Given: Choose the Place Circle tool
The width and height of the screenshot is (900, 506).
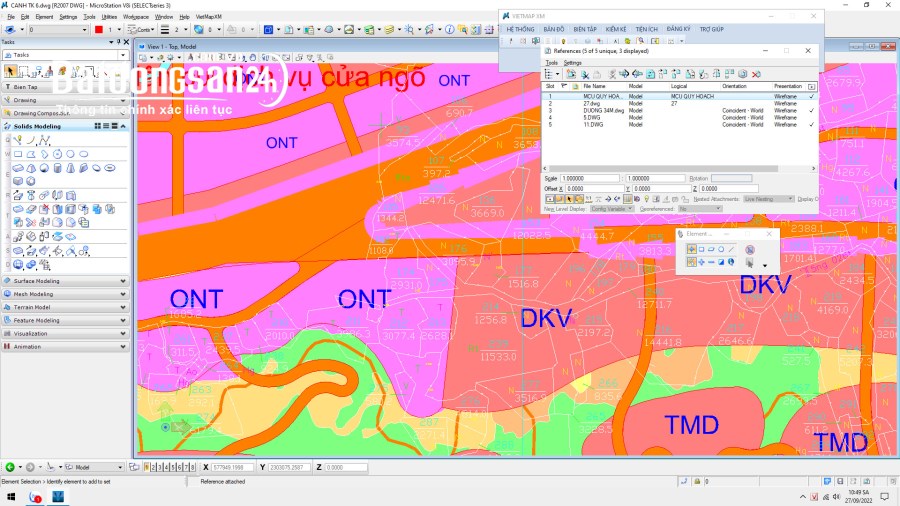Looking at the screenshot, I should click(x=70, y=154).
